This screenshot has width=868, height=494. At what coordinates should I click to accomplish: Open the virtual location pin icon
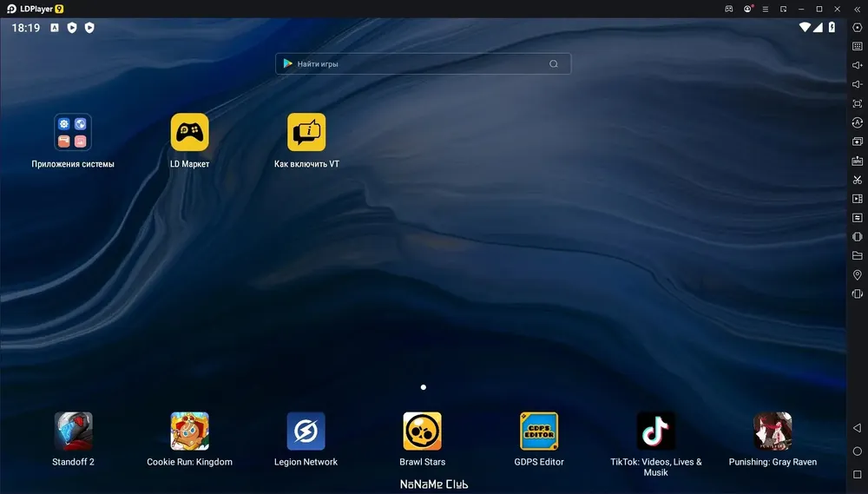pyautogui.click(x=857, y=274)
